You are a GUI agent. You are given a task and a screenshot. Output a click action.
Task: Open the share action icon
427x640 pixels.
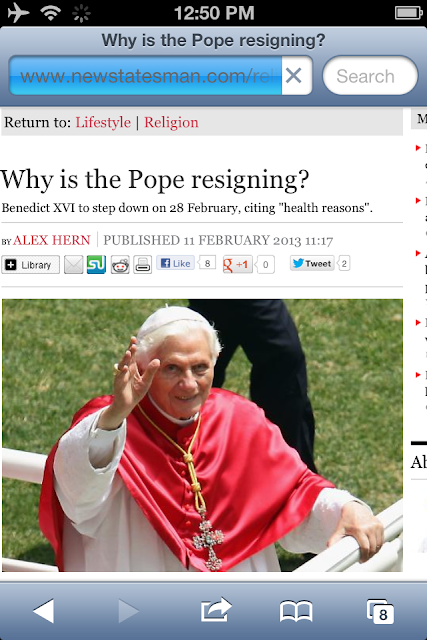click(216, 610)
